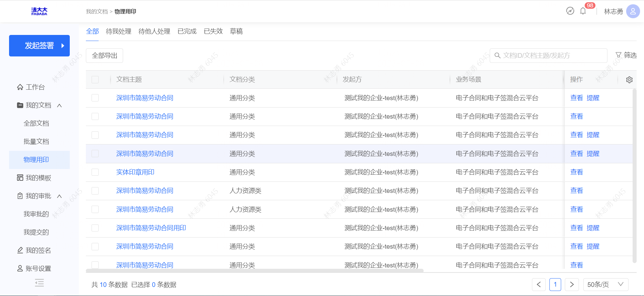Click the 我的审批 clipboard icon
Image resolution: width=644 pixels, height=296 pixels.
[x=20, y=196]
